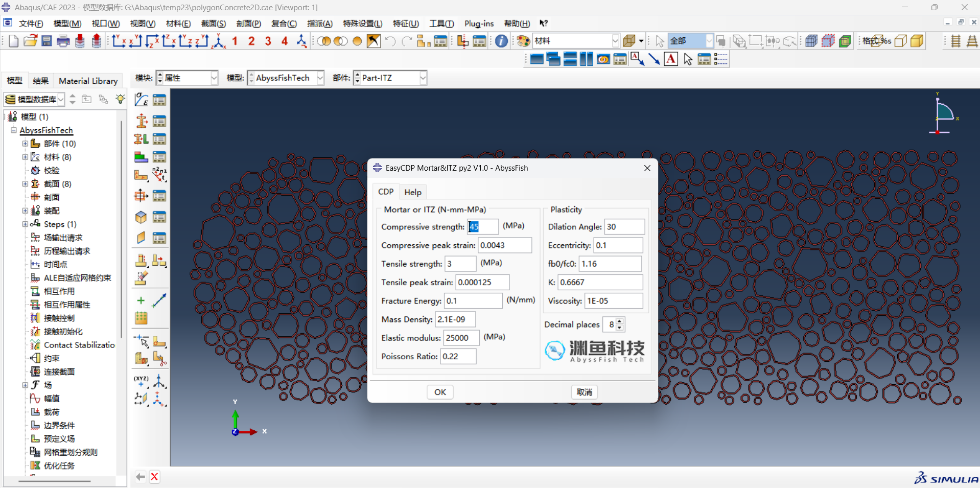Open the Query information tool
980x488 pixels.
[501, 41]
